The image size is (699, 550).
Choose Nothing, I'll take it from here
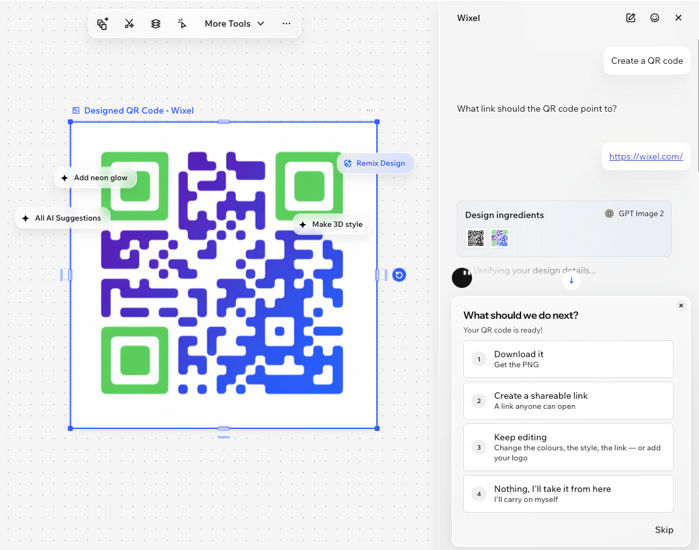point(568,494)
